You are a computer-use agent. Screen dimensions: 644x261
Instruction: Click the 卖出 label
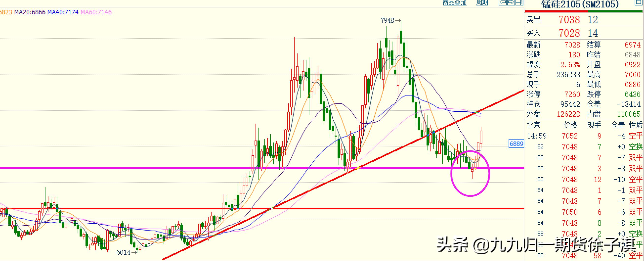pyautogui.click(x=534, y=20)
